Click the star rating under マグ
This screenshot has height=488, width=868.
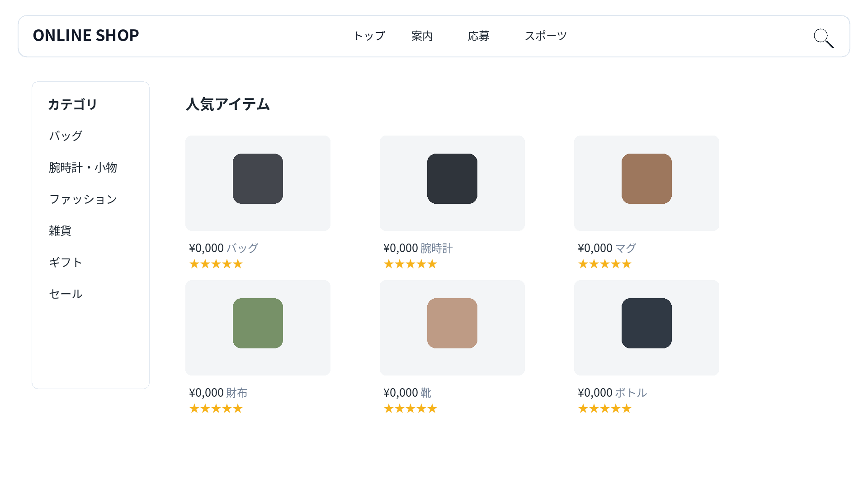605,264
